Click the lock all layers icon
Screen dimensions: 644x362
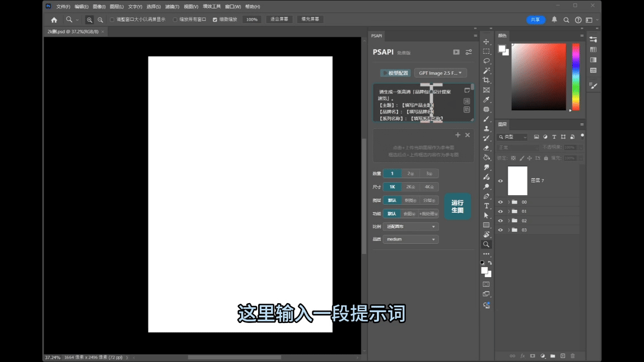[x=546, y=158]
